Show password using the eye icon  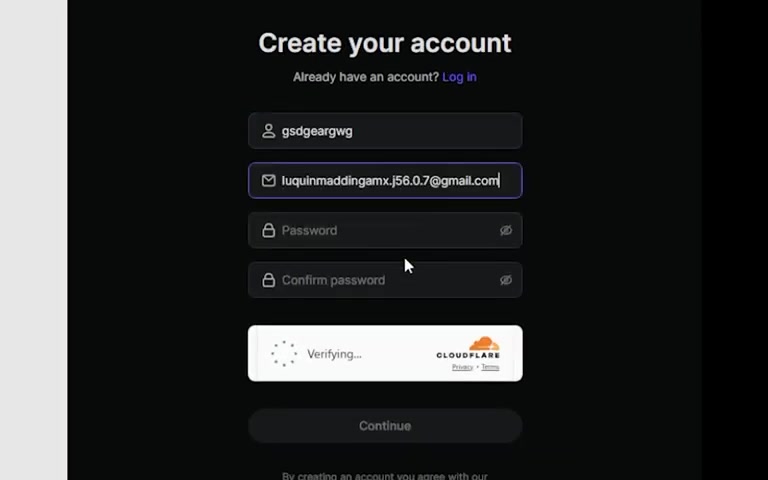pos(506,230)
